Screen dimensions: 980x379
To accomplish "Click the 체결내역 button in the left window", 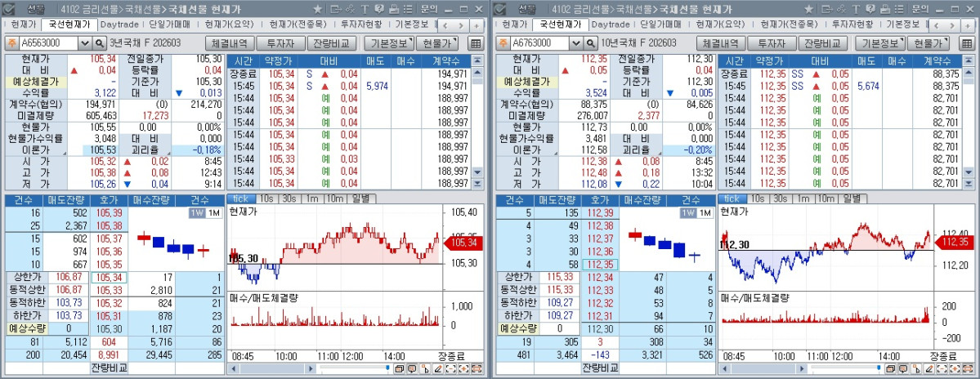I will tap(230, 43).
